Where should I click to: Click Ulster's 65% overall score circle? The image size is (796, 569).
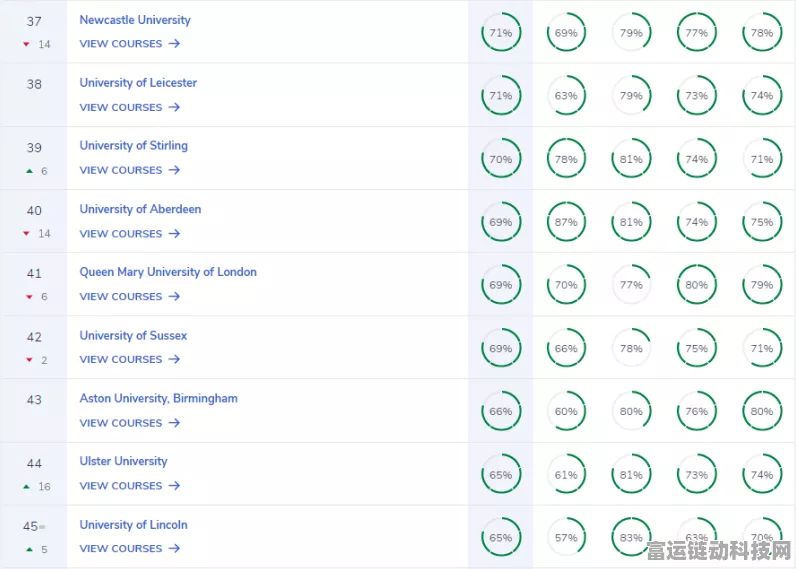(501, 475)
